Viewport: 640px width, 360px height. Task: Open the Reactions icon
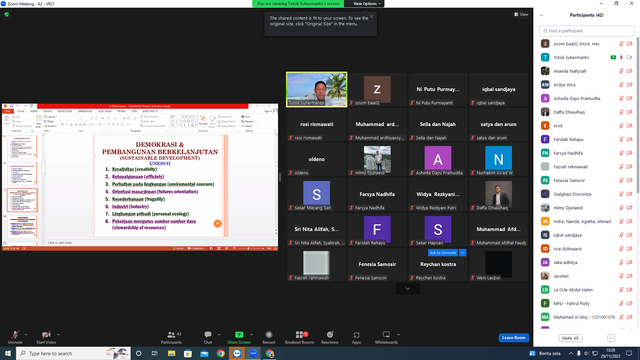point(330,335)
